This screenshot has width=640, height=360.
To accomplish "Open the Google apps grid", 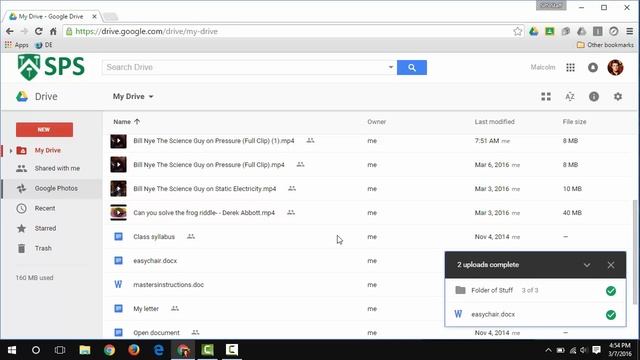I will pyautogui.click(x=570, y=68).
